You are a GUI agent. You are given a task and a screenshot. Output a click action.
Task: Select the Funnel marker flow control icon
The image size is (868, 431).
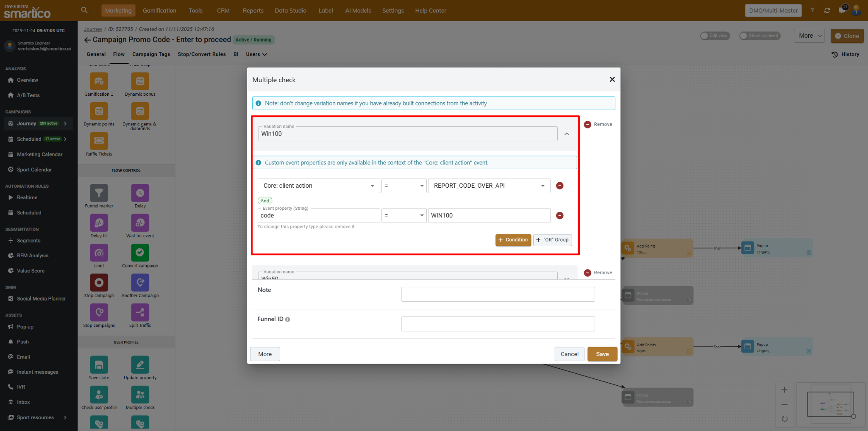tap(99, 193)
